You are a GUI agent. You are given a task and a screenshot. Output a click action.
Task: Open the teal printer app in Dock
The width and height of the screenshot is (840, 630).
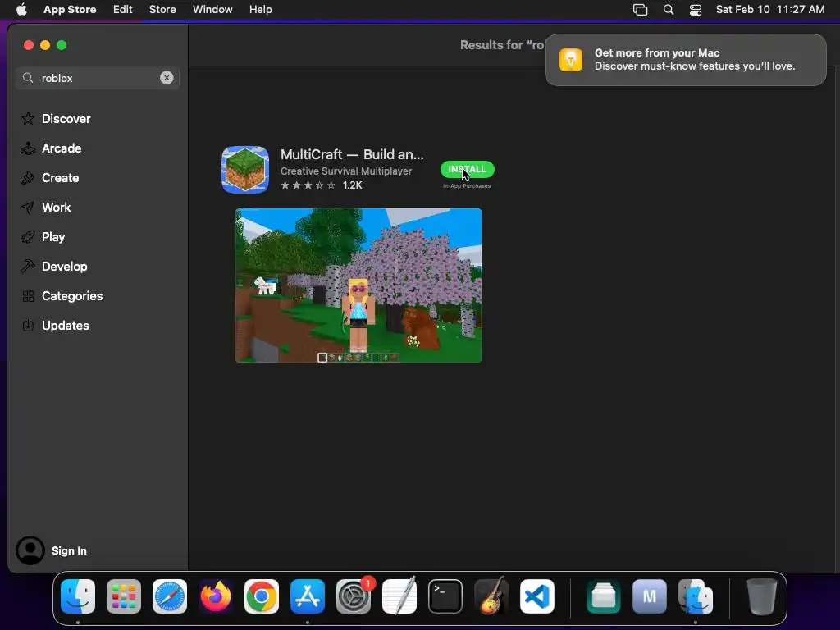(x=604, y=596)
